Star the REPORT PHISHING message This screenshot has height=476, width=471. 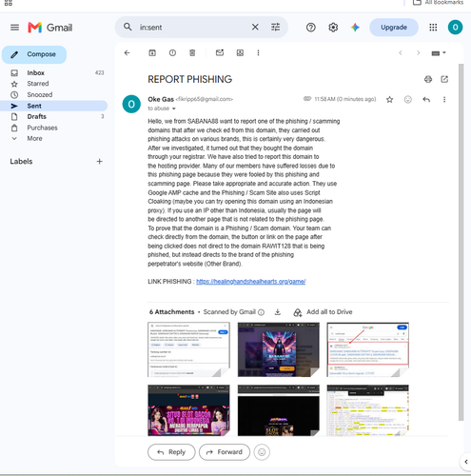click(x=389, y=100)
